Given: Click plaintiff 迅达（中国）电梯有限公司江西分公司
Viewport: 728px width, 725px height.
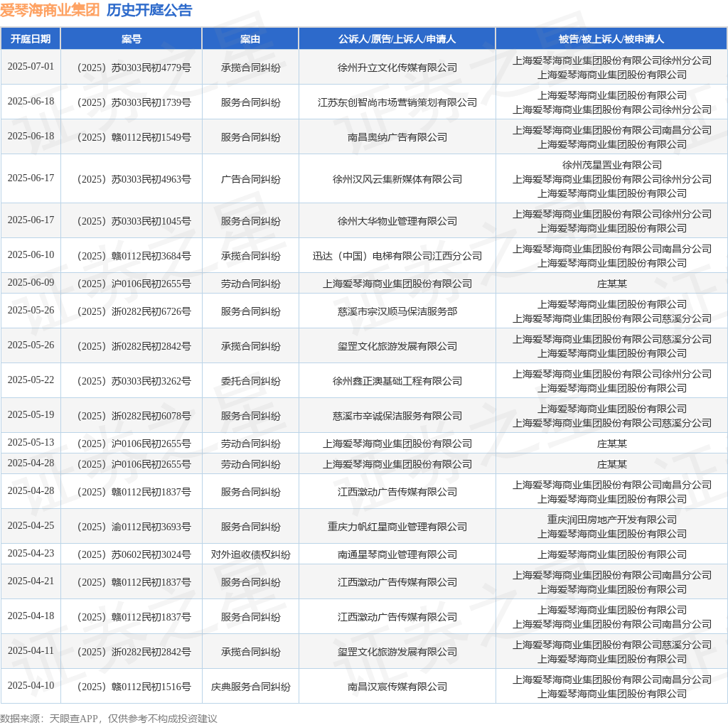Looking at the screenshot, I should point(397,256).
